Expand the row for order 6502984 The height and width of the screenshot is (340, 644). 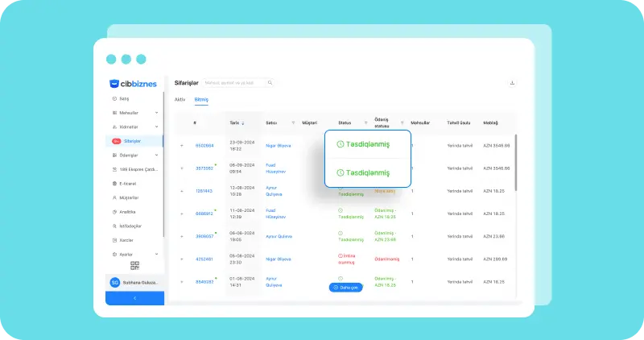click(182, 146)
